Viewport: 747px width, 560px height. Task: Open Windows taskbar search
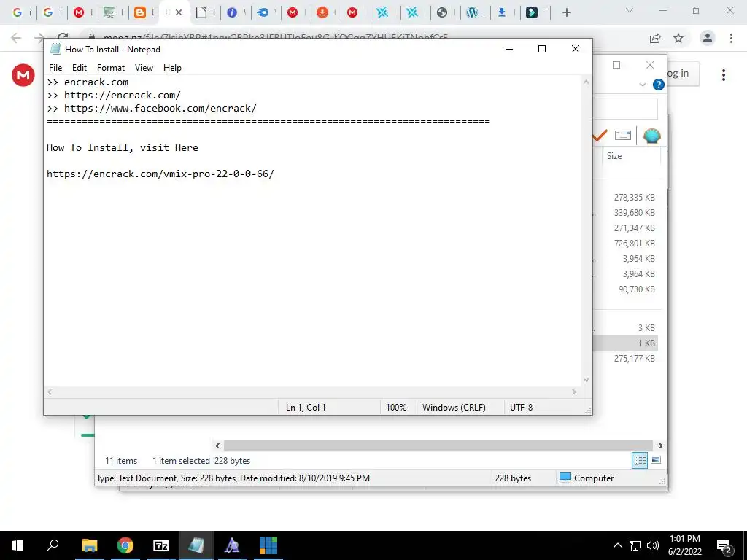pos(53,545)
